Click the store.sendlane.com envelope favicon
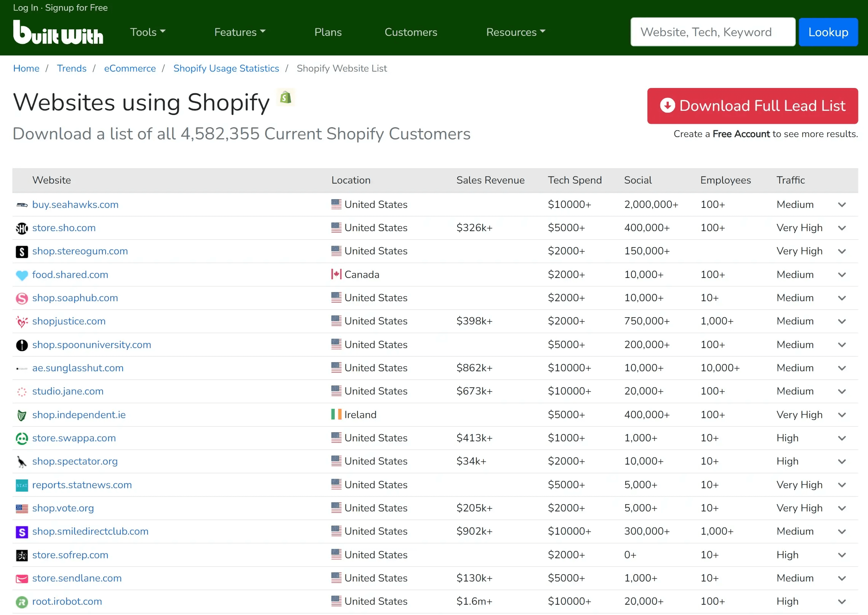 click(x=22, y=578)
